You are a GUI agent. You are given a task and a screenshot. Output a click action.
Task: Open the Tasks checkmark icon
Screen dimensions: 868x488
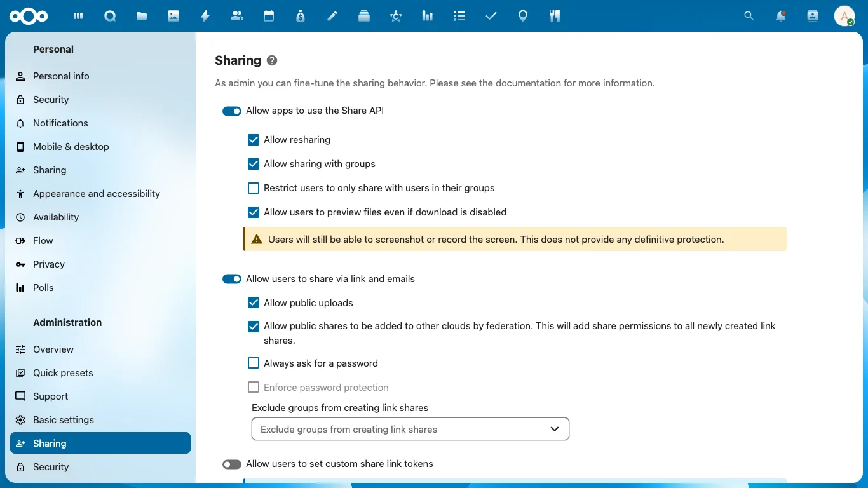tap(491, 16)
